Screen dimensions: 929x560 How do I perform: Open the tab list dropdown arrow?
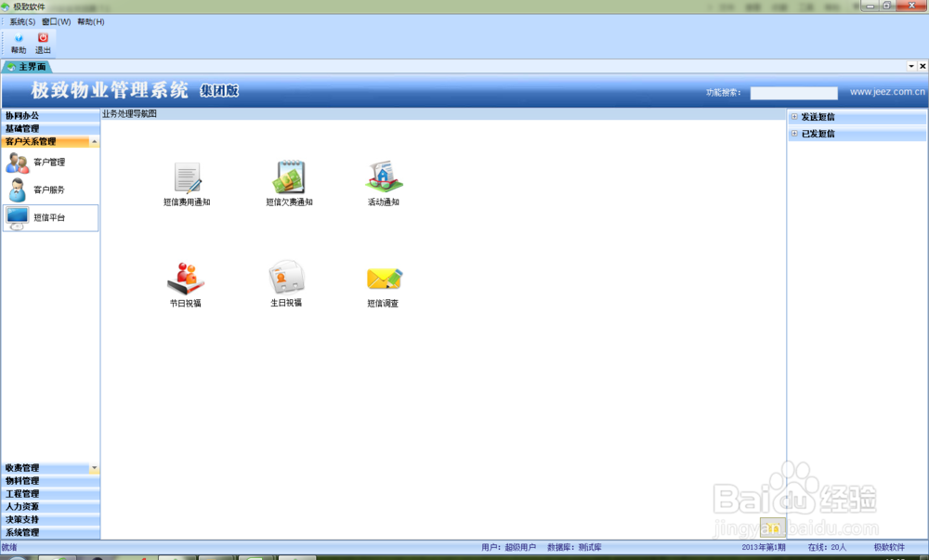click(911, 66)
